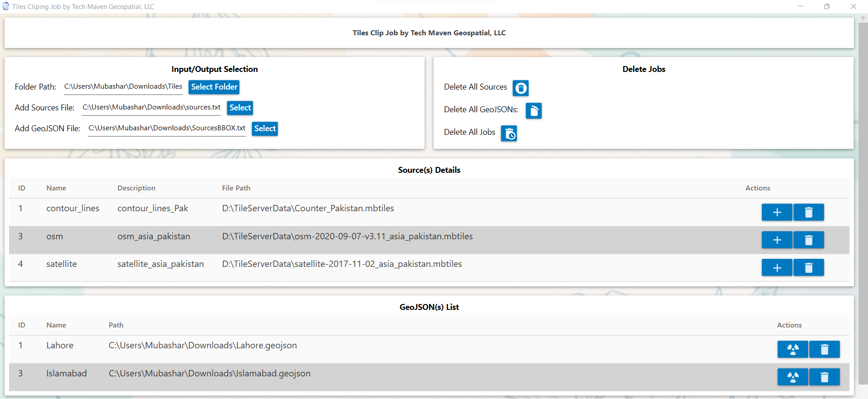Close the Tiles Cliping Job window
The width and height of the screenshot is (868, 399).
coord(853,6)
